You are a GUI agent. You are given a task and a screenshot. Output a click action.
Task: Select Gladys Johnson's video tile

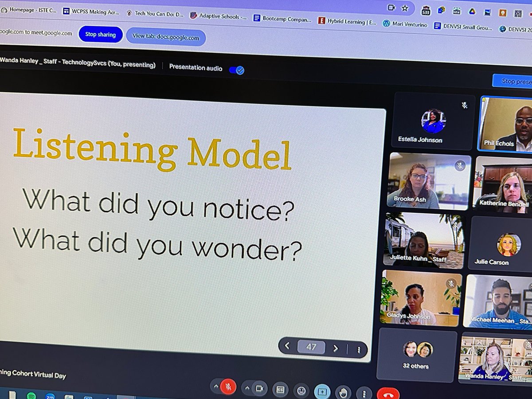tap(421, 299)
